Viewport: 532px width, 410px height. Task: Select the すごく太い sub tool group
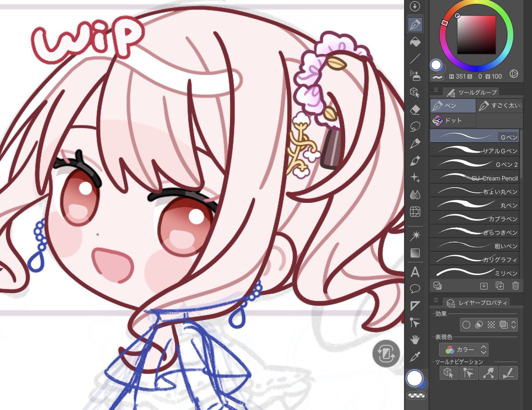click(x=499, y=106)
